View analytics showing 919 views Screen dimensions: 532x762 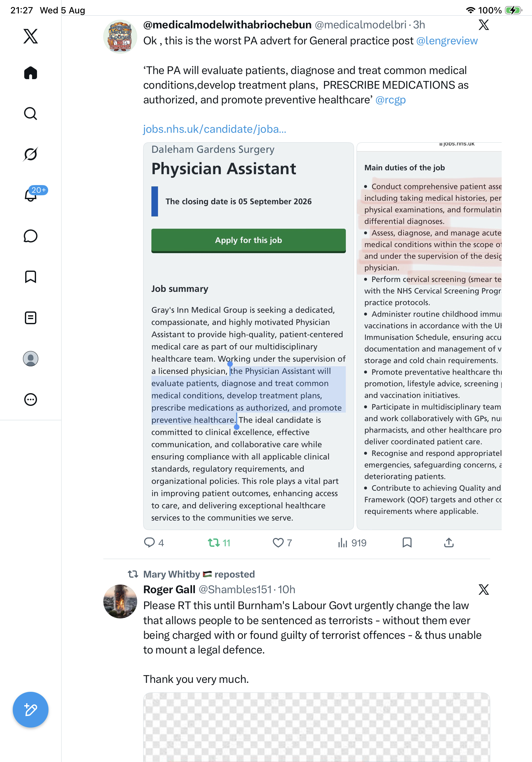point(352,543)
